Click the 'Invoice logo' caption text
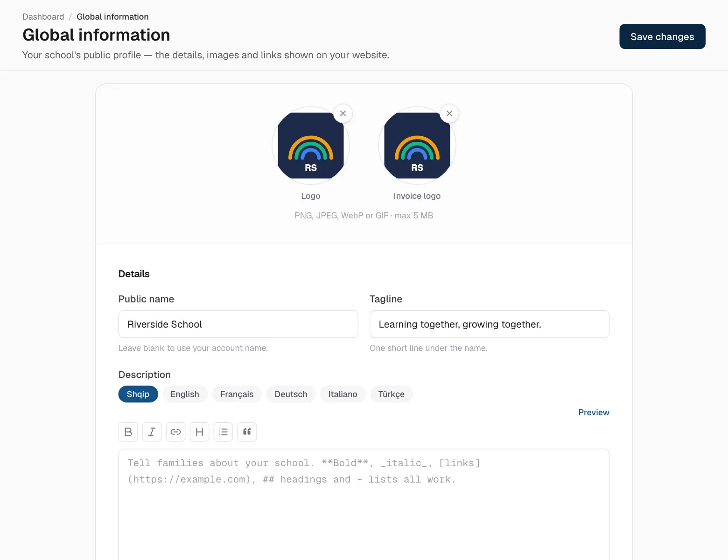 coord(417,196)
